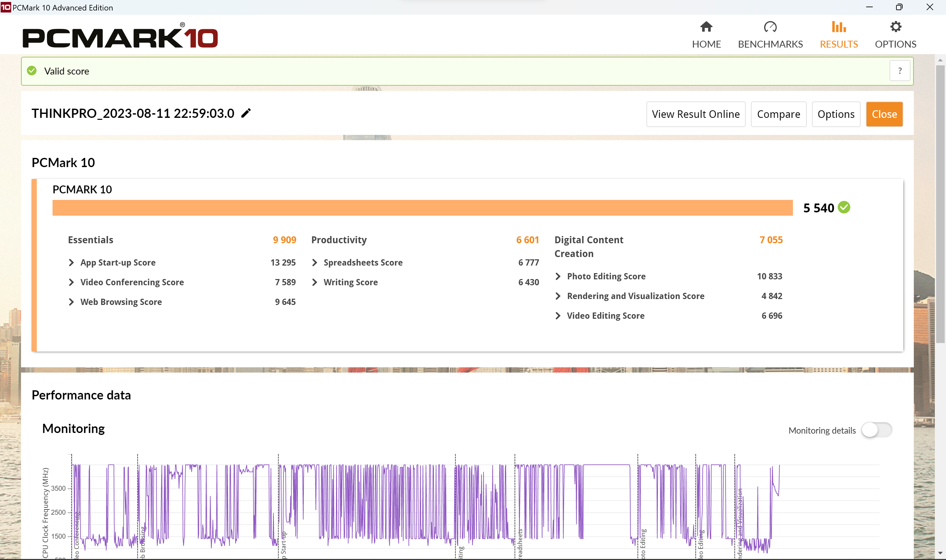The height and width of the screenshot is (560, 946).
Task: Expand the Video Conferencing Score row
Action: point(71,282)
